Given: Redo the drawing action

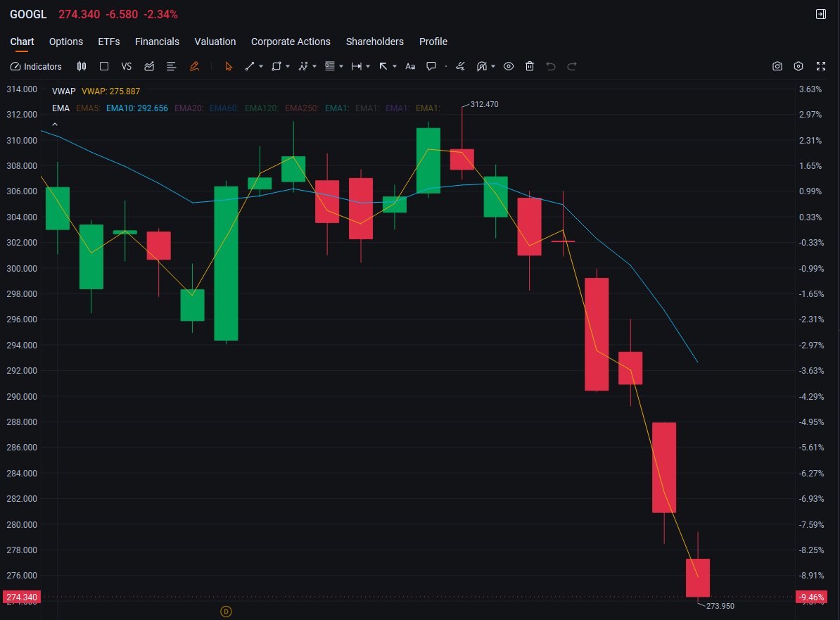Looking at the screenshot, I should pyautogui.click(x=571, y=66).
